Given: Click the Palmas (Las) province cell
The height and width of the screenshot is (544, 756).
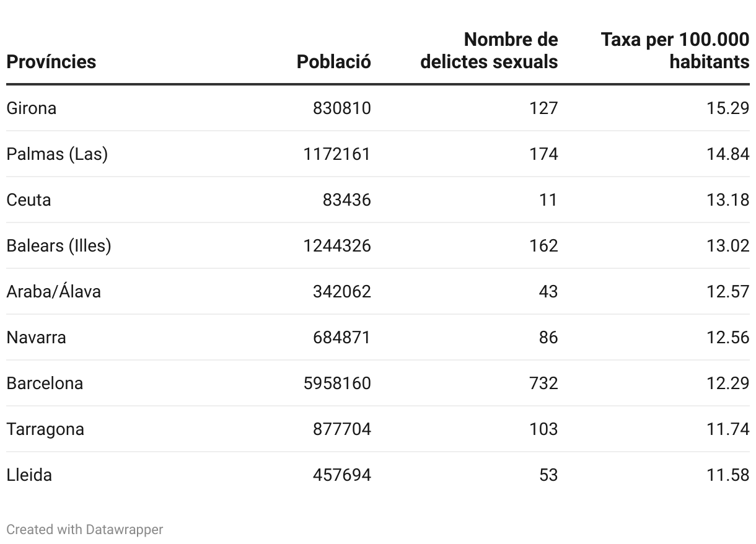Looking at the screenshot, I should [57, 154].
